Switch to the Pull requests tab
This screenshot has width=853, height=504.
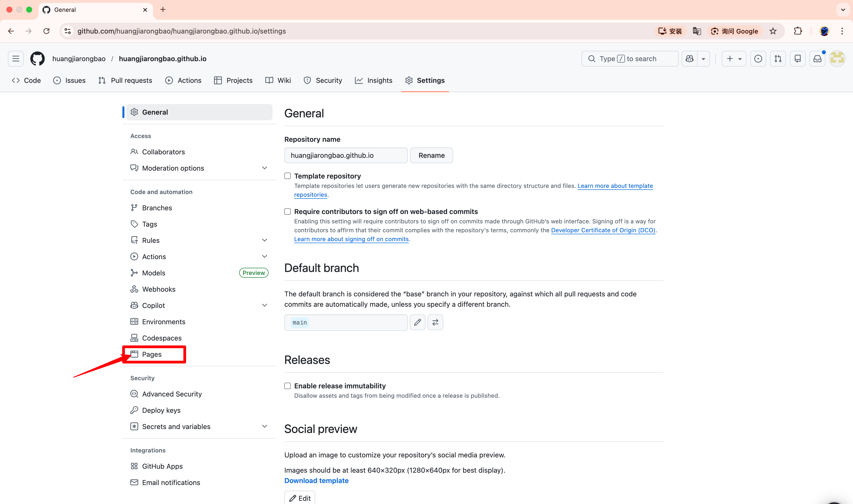tap(125, 80)
